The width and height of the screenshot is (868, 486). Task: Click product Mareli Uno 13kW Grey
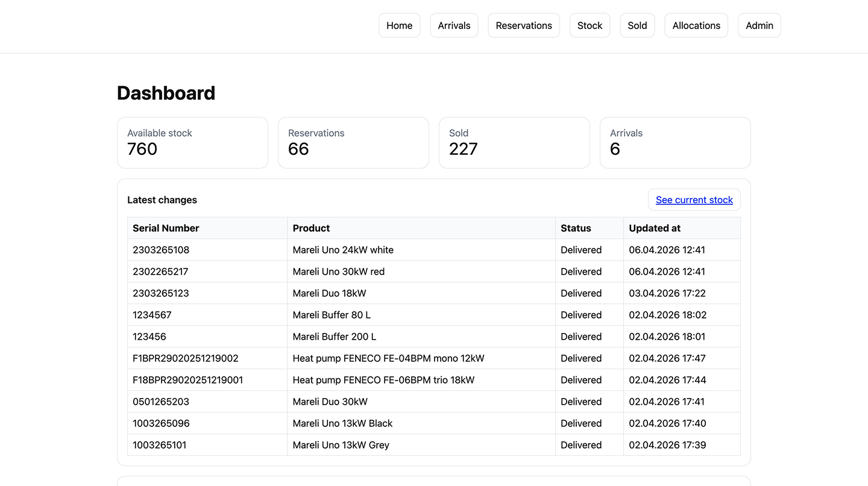tap(341, 445)
